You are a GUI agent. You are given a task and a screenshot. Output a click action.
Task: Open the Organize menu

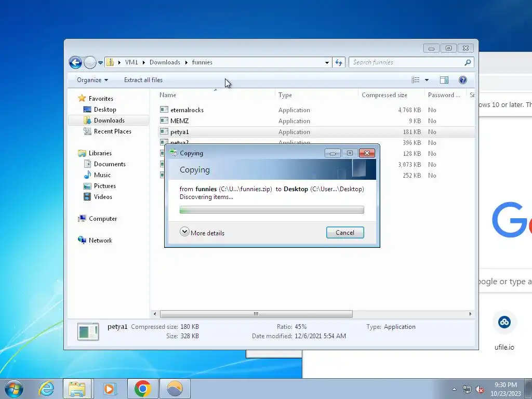click(x=92, y=80)
